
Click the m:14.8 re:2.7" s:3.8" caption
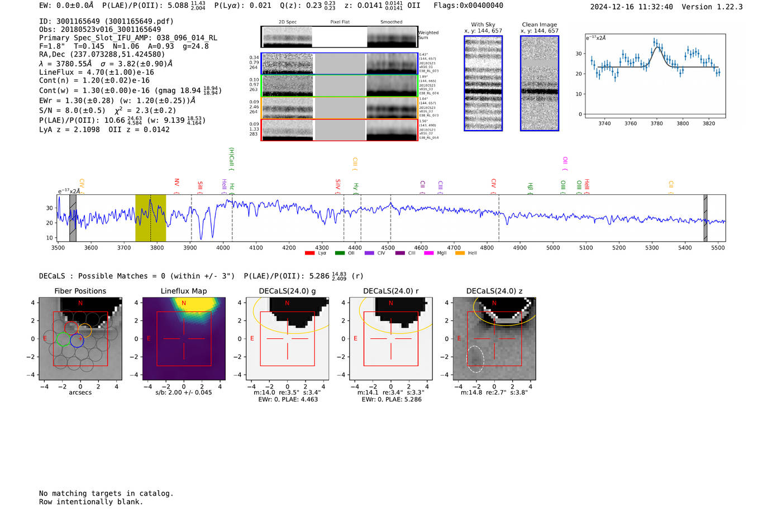(x=494, y=392)
